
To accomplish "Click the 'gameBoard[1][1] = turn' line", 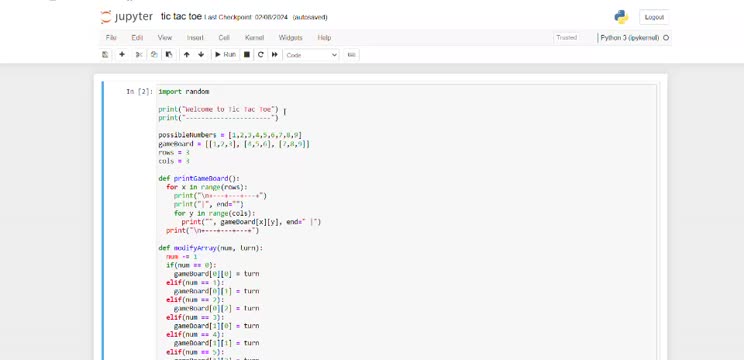I will click(x=216, y=343).
